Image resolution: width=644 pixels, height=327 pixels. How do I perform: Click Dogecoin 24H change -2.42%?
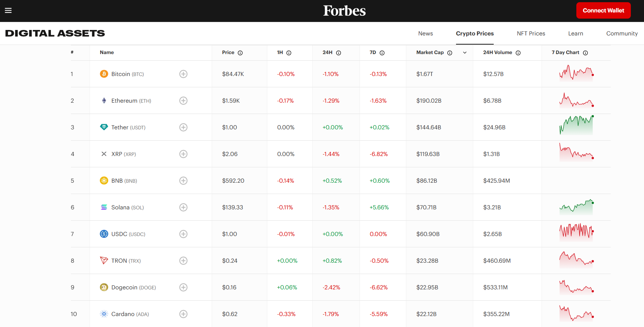click(x=331, y=288)
